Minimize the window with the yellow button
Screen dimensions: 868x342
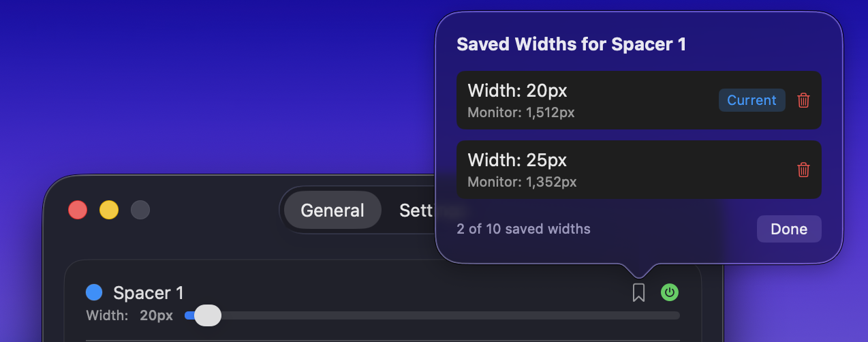[109, 210]
